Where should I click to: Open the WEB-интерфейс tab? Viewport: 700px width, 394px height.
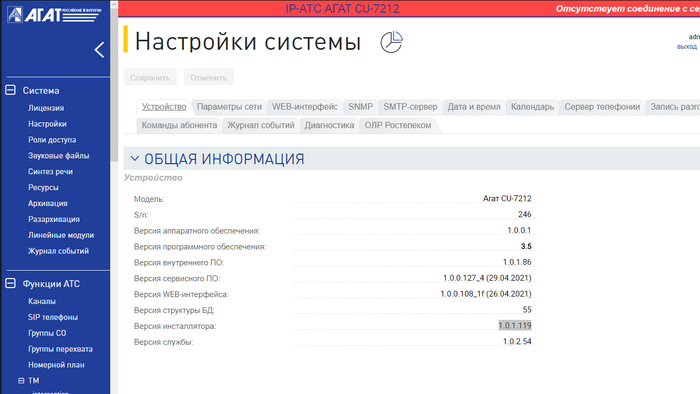305,107
